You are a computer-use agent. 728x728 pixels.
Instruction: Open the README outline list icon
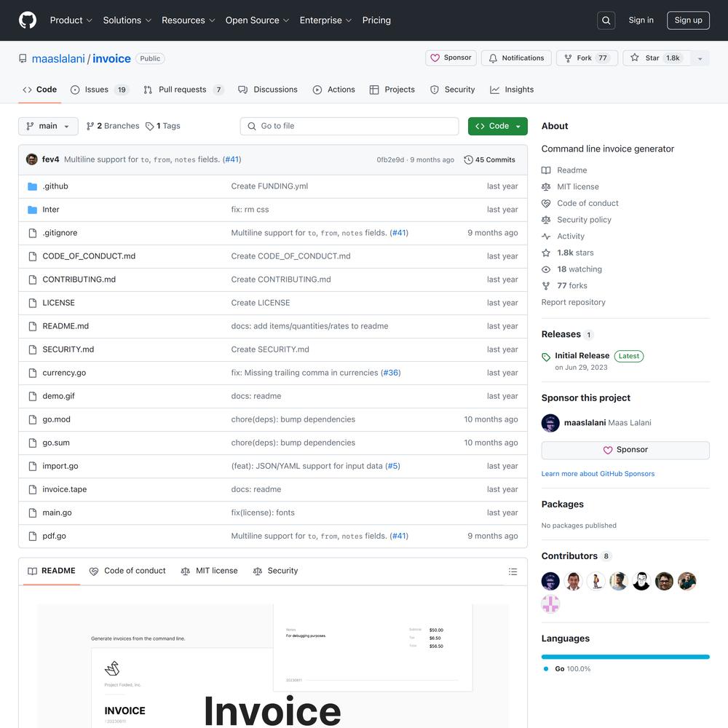tap(513, 571)
